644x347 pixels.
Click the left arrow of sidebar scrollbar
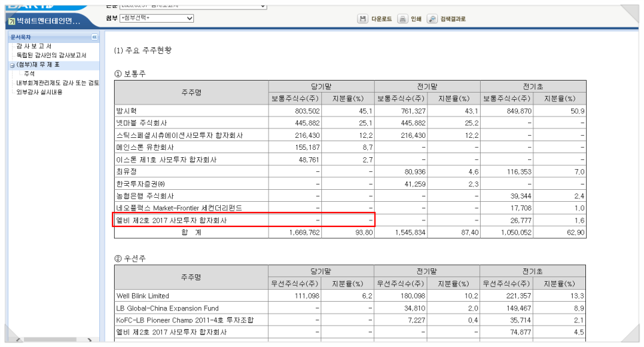click(17, 340)
